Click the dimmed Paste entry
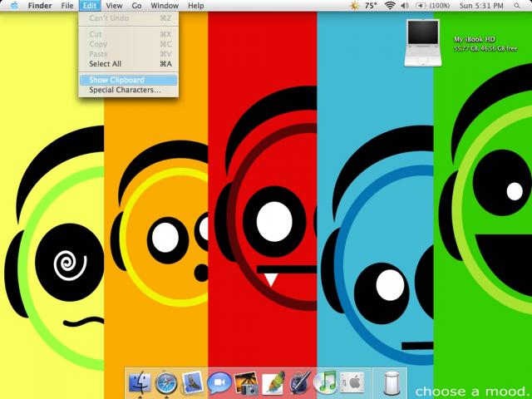Screen dimensions: 532x399 click(x=128, y=54)
